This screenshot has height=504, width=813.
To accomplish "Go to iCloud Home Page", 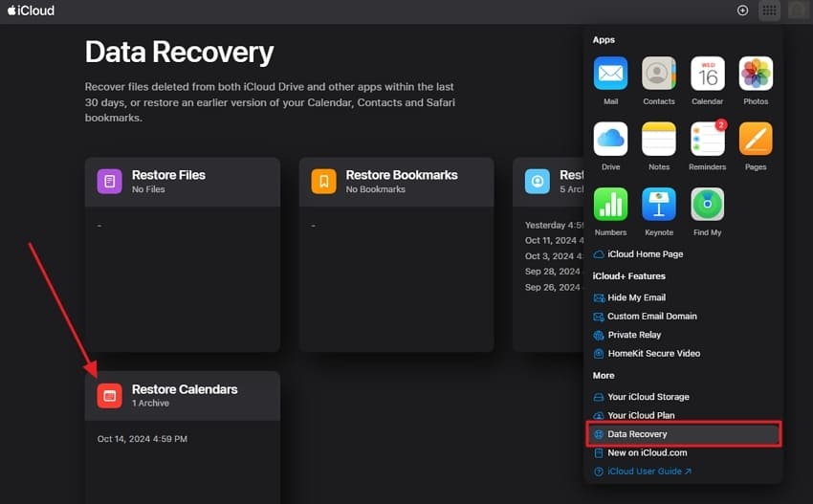I will point(638,254).
